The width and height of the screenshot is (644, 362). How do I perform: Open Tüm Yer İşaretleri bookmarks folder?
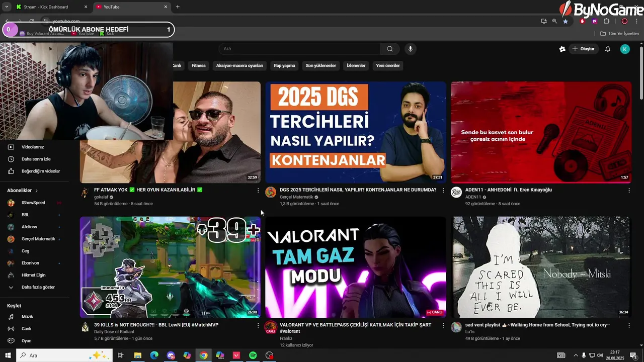click(x=619, y=33)
